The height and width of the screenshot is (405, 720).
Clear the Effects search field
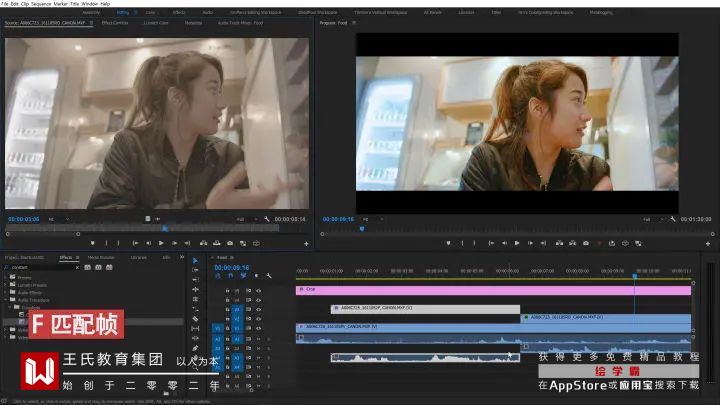[77, 267]
